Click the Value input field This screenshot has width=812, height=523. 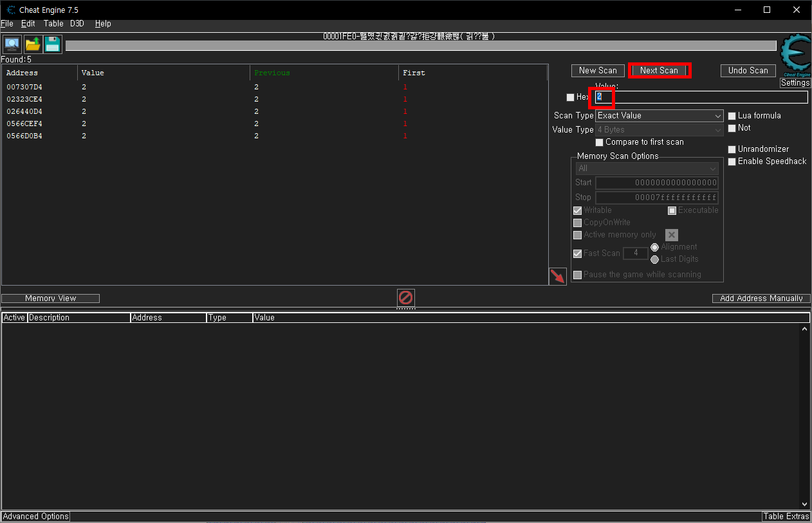(x=701, y=97)
